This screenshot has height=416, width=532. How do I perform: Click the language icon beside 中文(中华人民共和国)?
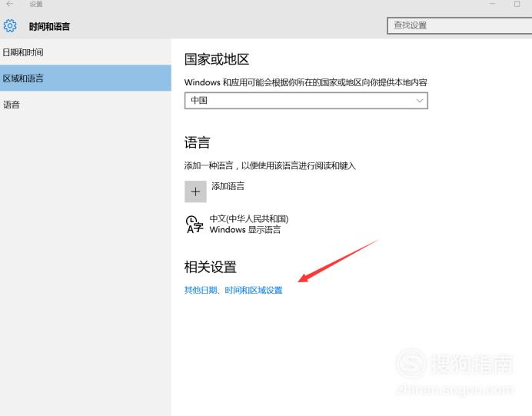[x=195, y=225]
